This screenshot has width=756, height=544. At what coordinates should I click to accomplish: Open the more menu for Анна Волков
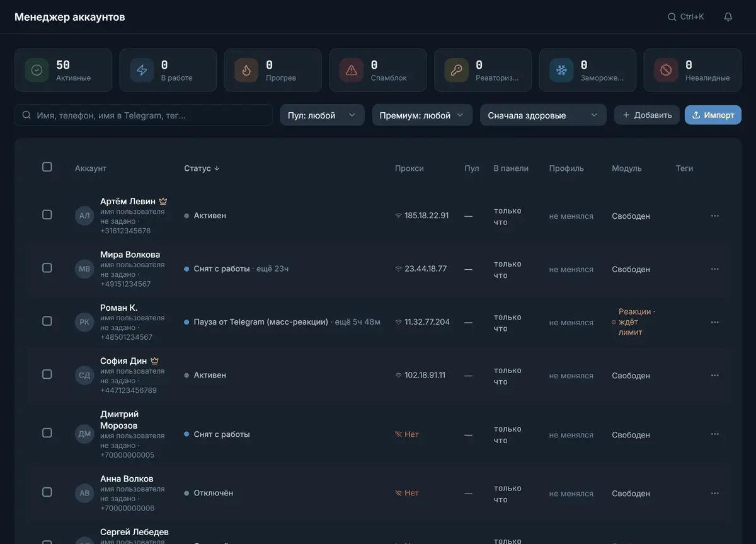click(x=714, y=494)
